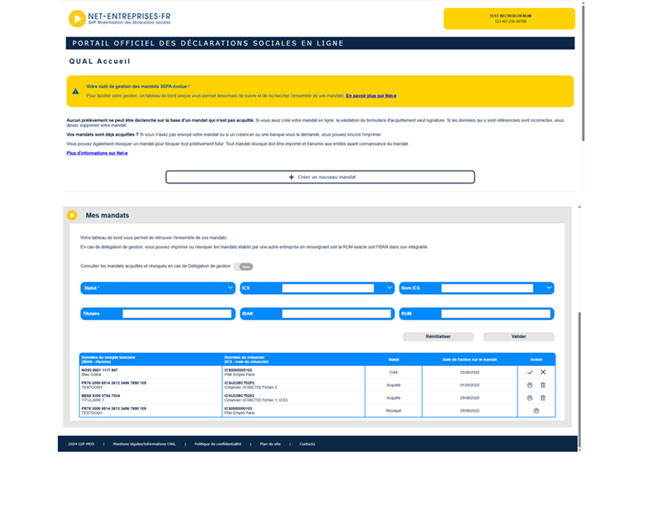655x510 pixels.
Task: Click the warning triangle icon in banner
Action: 76,91
